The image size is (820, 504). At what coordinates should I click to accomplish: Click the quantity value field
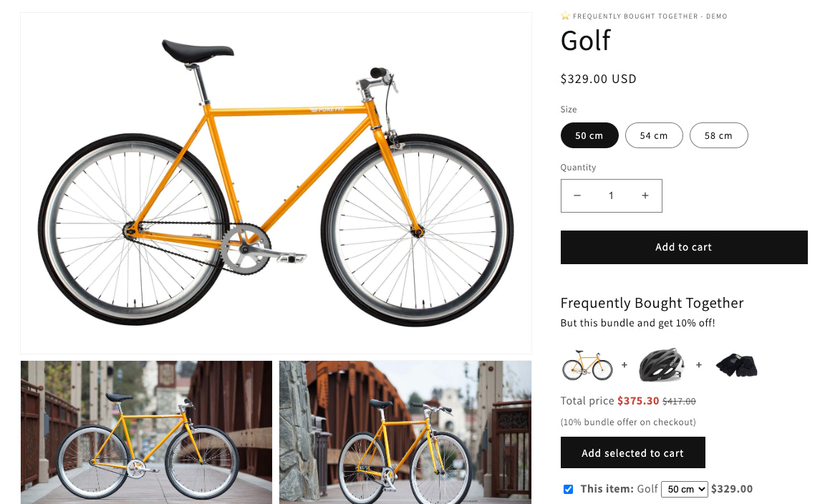pyautogui.click(x=611, y=195)
